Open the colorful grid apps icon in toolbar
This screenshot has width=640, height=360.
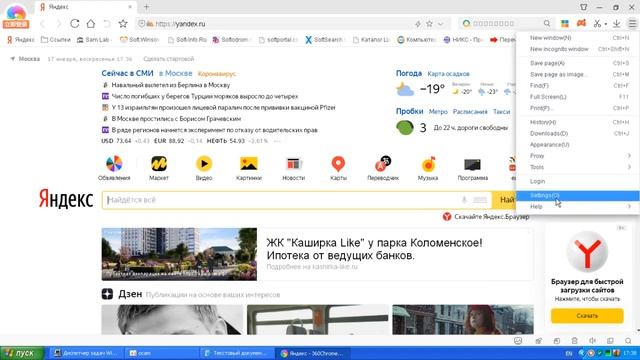click(565, 24)
